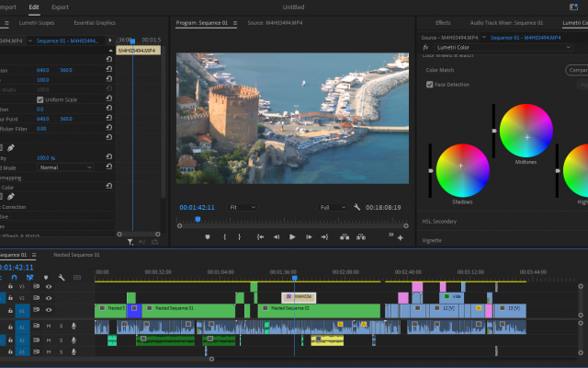This screenshot has height=368, width=588.
Task: Toggle lock on track V1
Action: 10,310
